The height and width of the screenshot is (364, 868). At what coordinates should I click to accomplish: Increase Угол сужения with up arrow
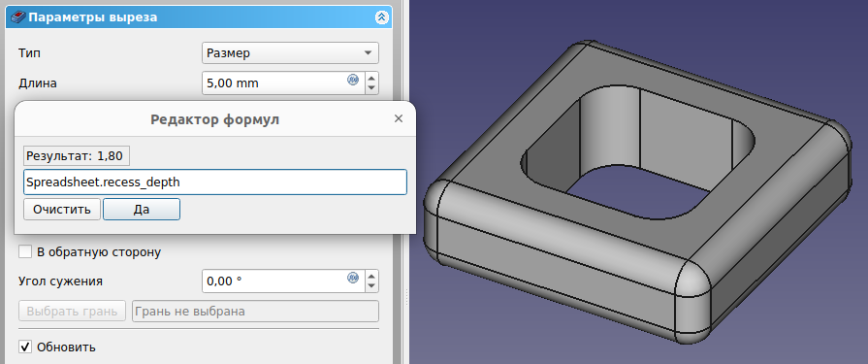pyautogui.click(x=372, y=276)
